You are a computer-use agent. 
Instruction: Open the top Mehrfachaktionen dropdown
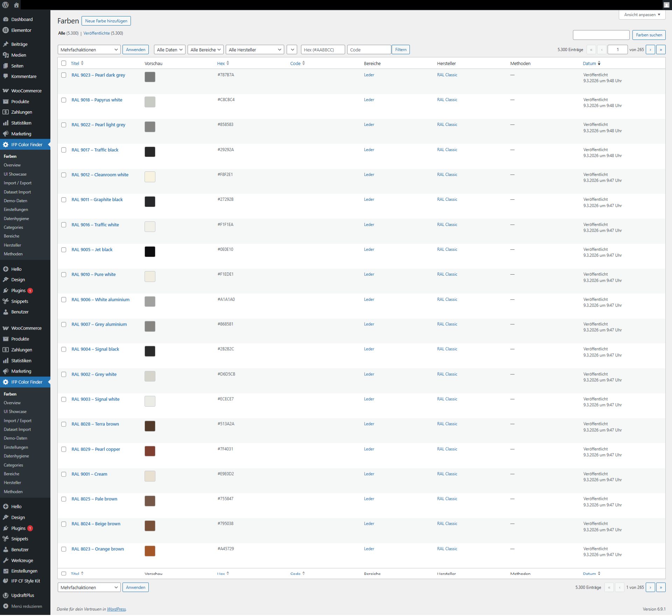(x=89, y=50)
